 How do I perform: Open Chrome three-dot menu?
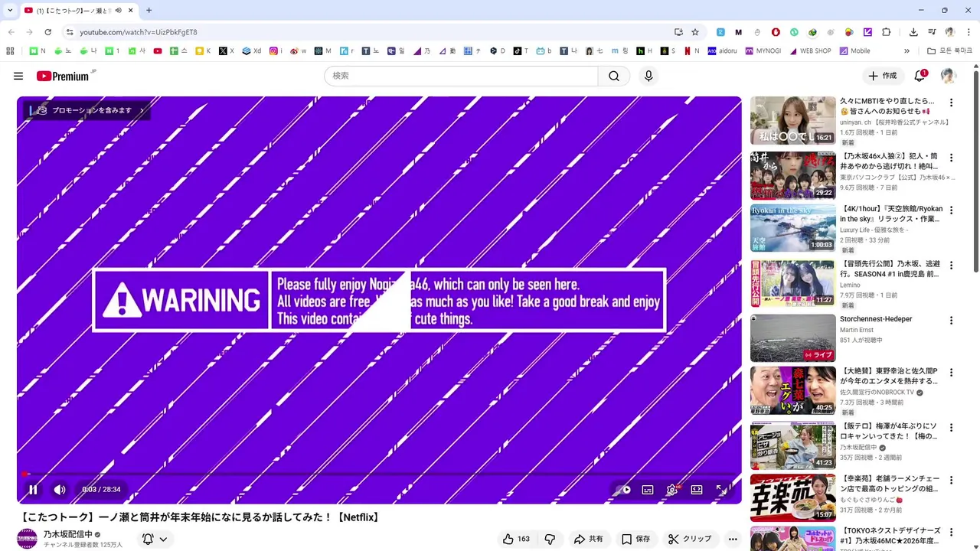[x=969, y=32]
